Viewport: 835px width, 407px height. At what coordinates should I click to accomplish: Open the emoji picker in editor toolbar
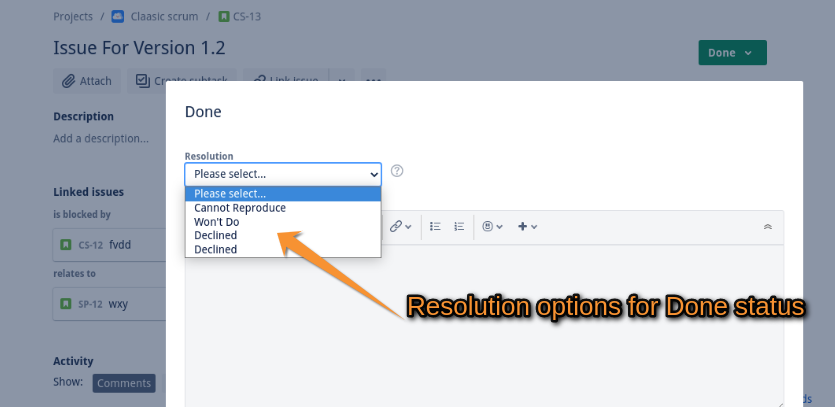(x=492, y=226)
